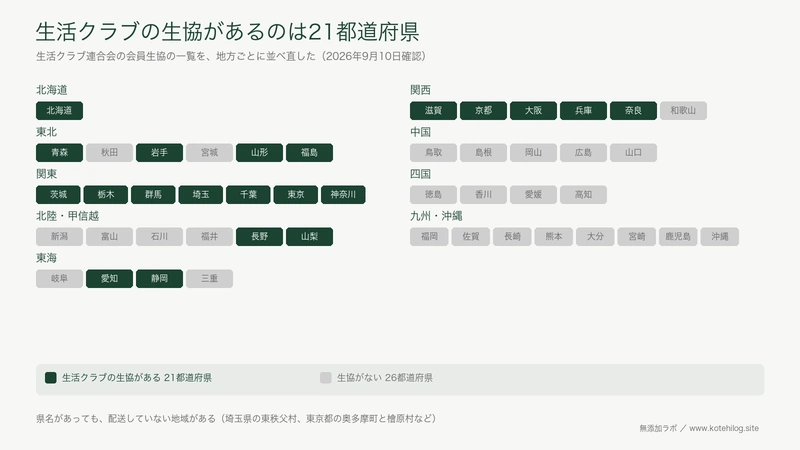Click the gray 香川 chip
Screen dimensions: 800x450
click(483, 194)
